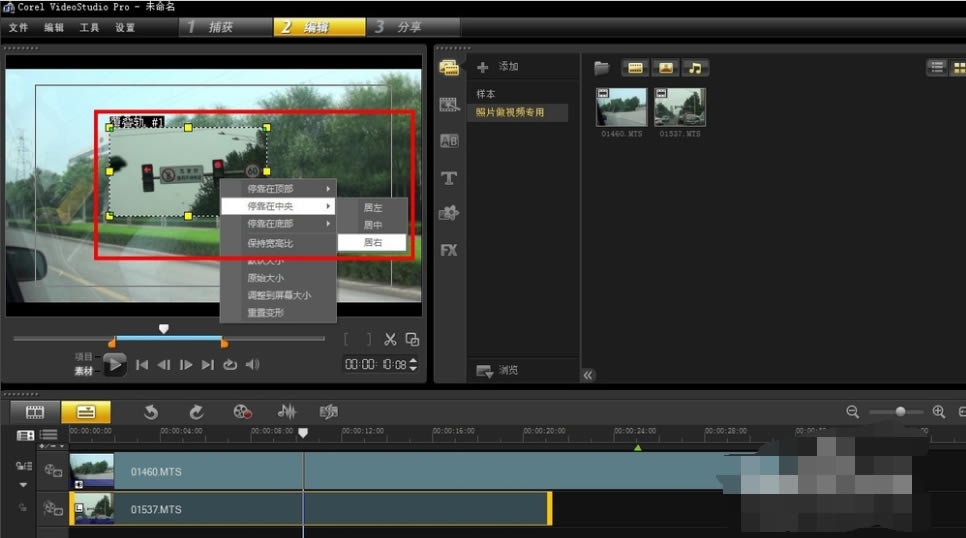Toggle video files filter in library
The width and height of the screenshot is (966, 538).
[635, 68]
